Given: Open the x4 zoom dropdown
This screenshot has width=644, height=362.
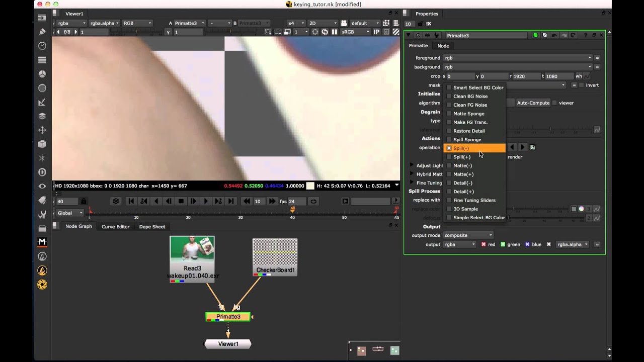Looking at the screenshot, I should click(x=296, y=23).
